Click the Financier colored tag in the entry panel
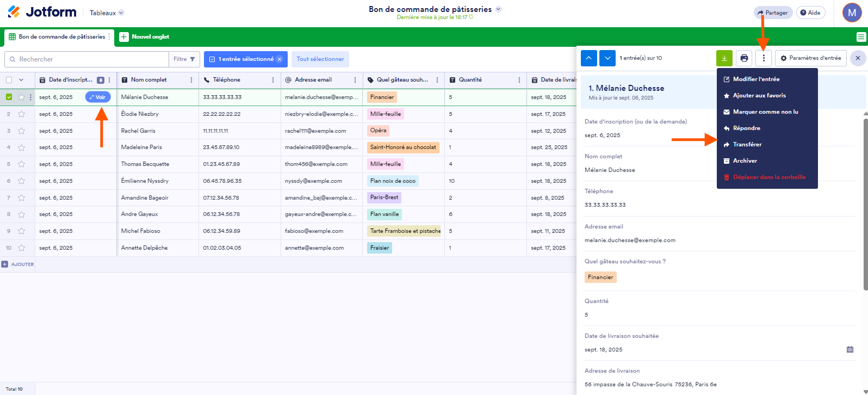Image resolution: width=868 pixels, height=395 pixels. tap(600, 277)
